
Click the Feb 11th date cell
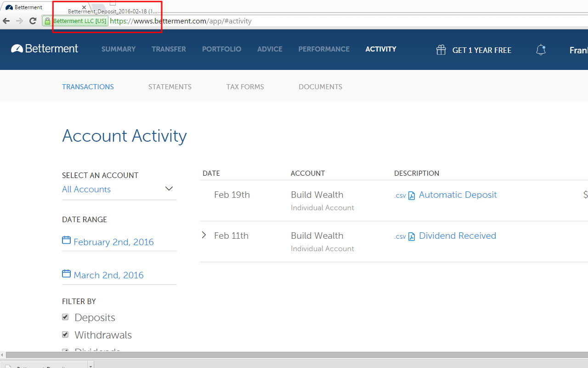[231, 236]
